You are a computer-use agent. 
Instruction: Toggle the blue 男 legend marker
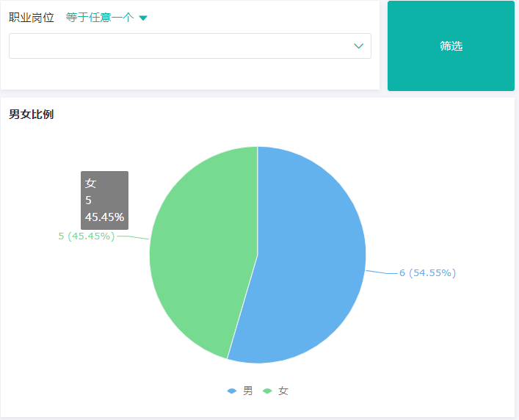point(232,391)
